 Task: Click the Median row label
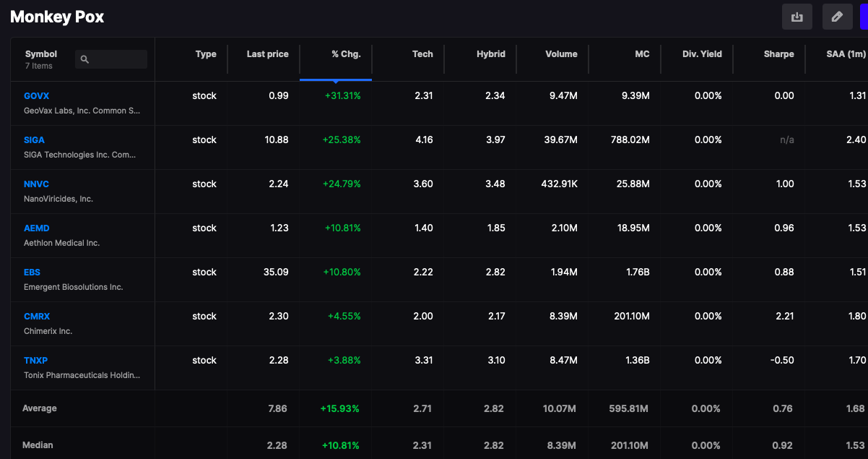(38, 446)
